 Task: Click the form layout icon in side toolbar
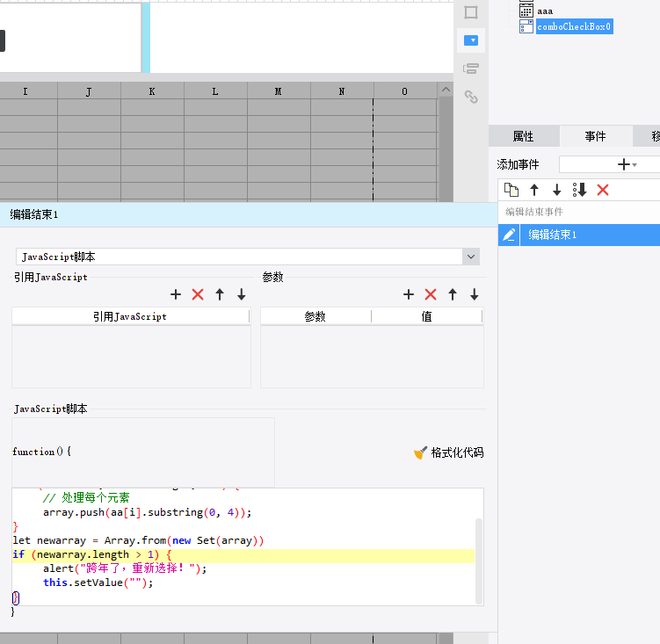click(x=470, y=69)
